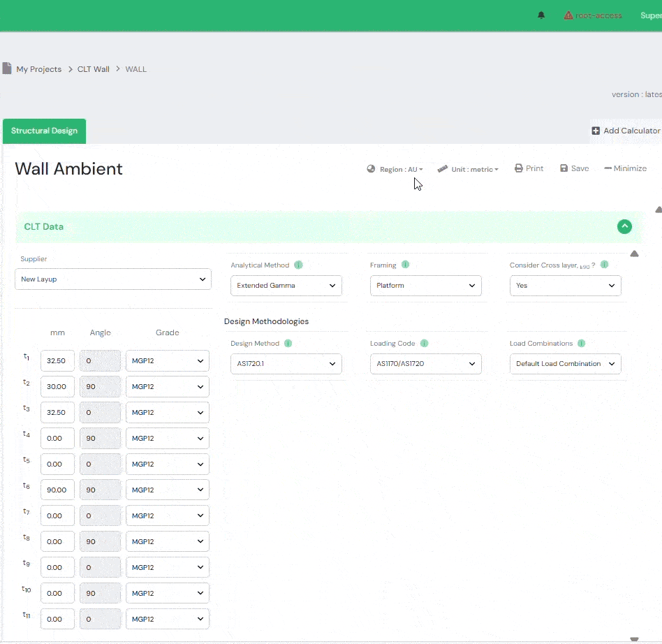Open the Analytical Method dropdown
662x644 pixels.
pyautogui.click(x=286, y=286)
